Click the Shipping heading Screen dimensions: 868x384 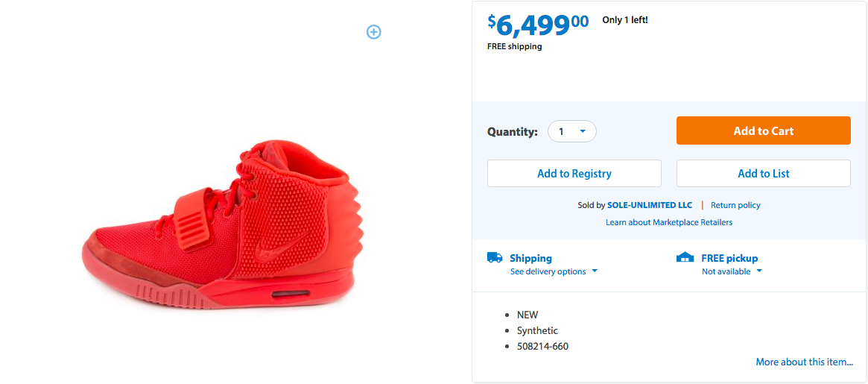coord(530,258)
